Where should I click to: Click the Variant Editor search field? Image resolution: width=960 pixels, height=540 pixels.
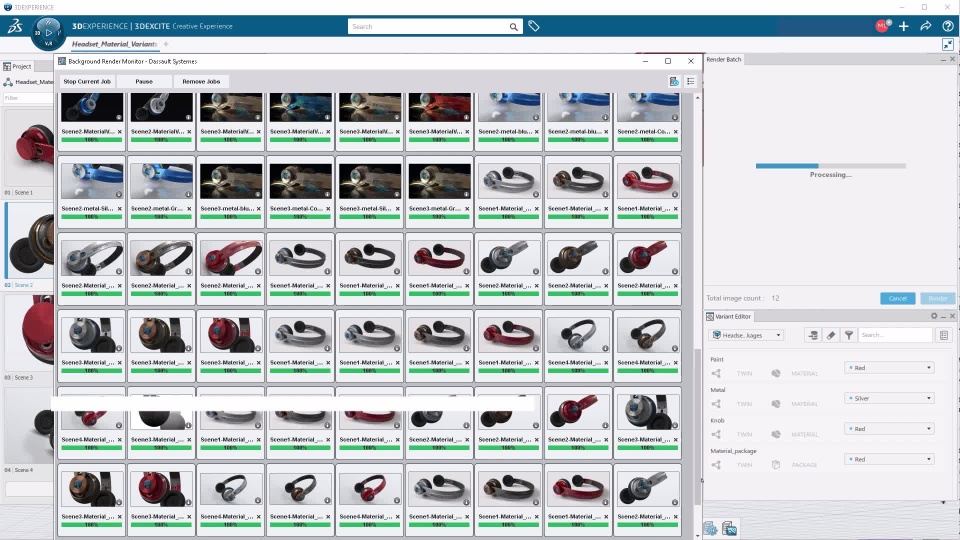point(895,335)
